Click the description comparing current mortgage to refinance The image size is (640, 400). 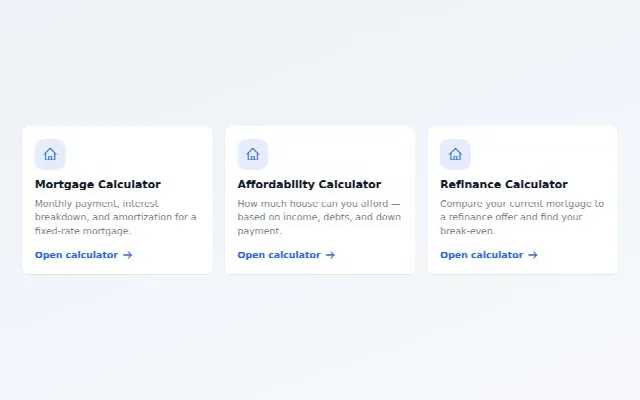(x=522, y=217)
